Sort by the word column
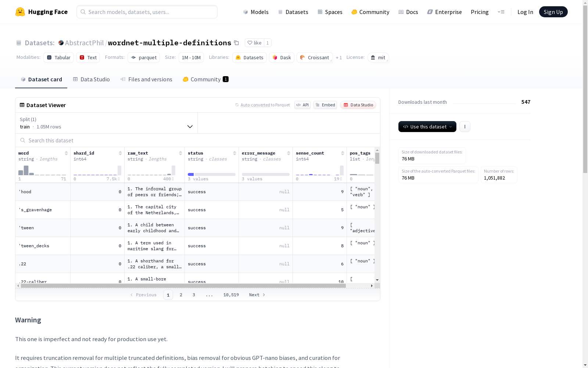The width and height of the screenshot is (588, 368). tap(66, 153)
